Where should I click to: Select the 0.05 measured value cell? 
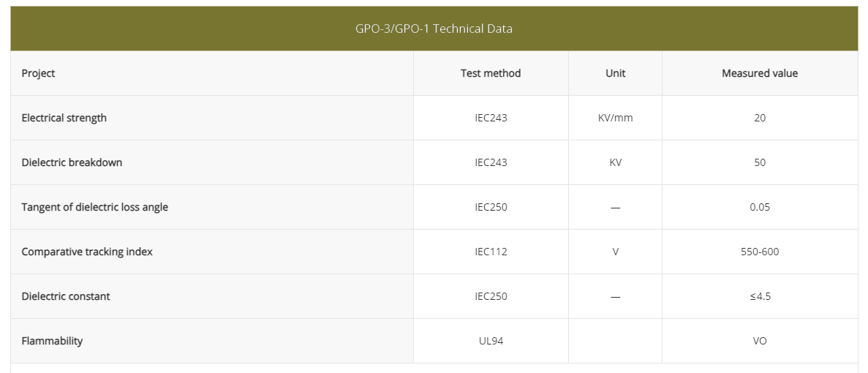(x=760, y=207)
